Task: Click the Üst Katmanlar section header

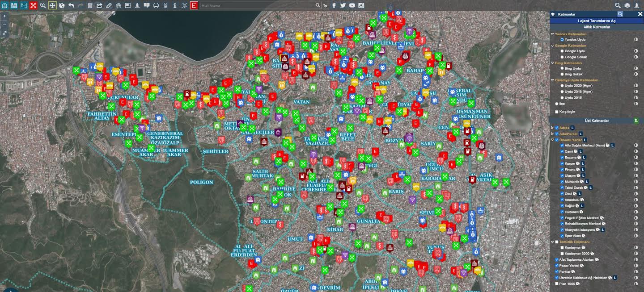Action: click(596, 121)
